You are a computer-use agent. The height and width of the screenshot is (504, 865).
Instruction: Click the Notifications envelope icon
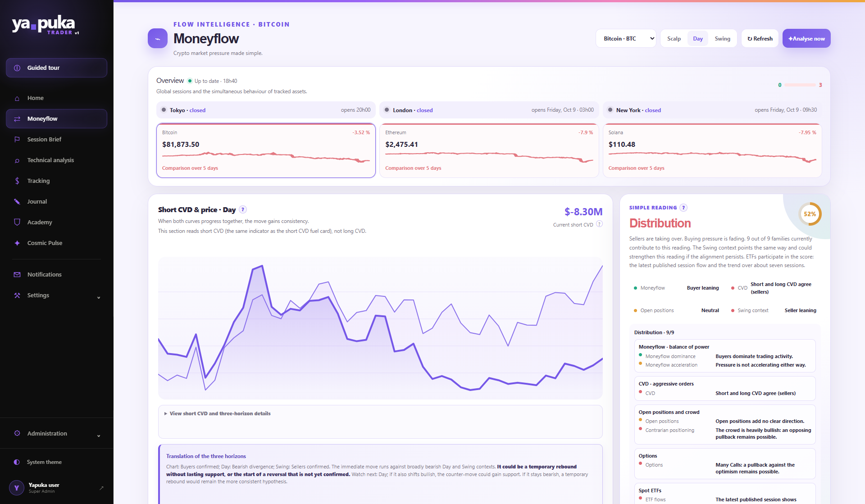[17, 275]
